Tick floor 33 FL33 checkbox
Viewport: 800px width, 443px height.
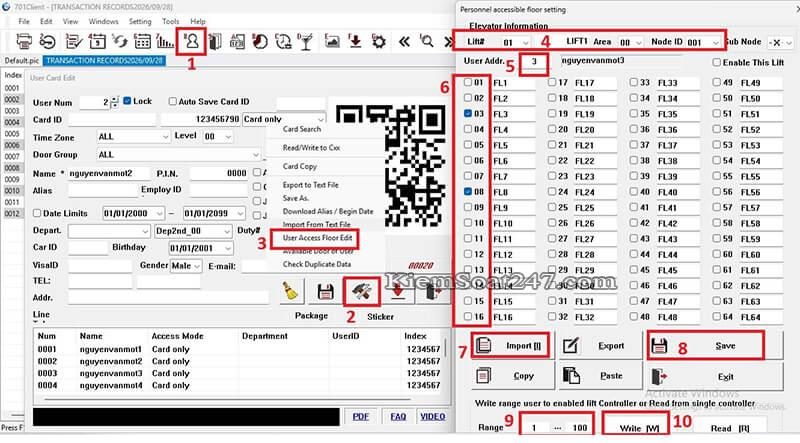(633, 82)
